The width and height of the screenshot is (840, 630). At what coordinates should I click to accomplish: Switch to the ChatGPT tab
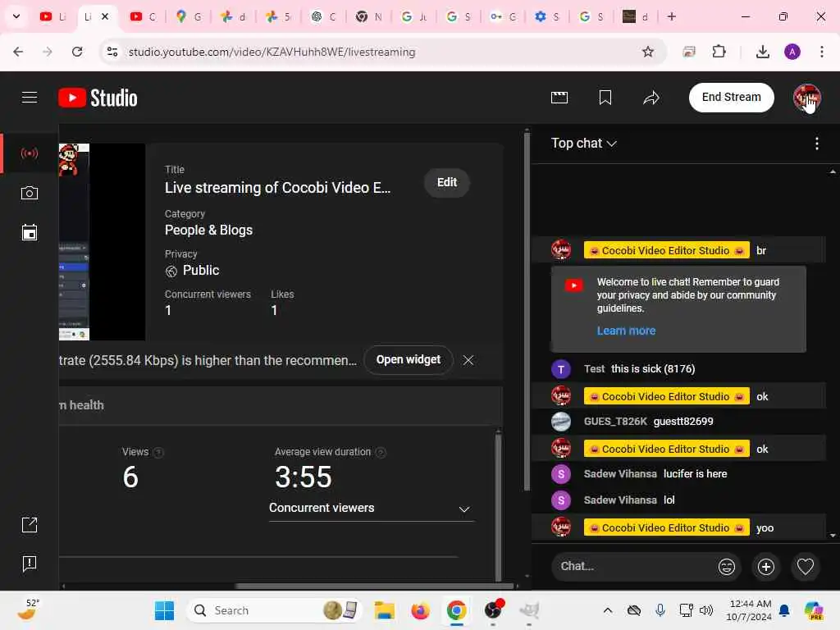click(323, 16)
